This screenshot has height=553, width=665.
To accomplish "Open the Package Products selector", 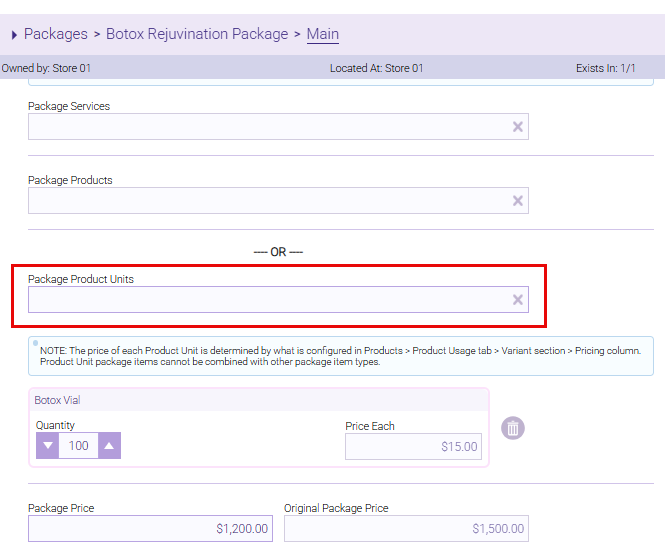I will click(265, 201).
